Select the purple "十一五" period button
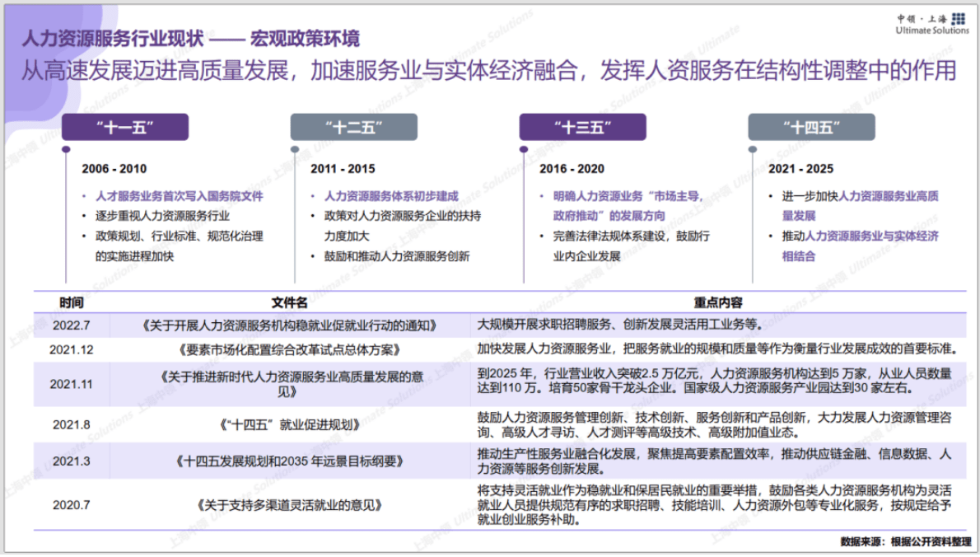 [x=124, y=127]
